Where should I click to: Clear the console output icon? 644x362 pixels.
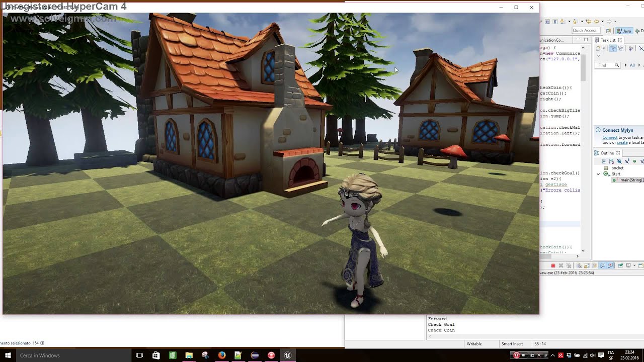tap(579, 265)
